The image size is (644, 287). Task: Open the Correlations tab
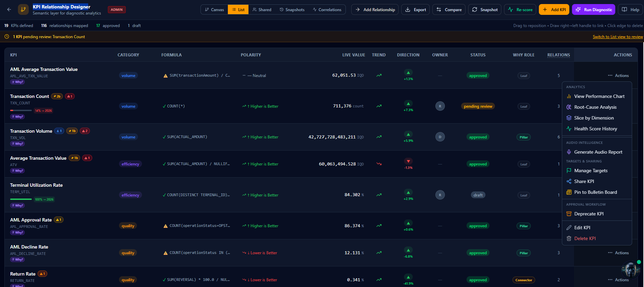pos(327,9)
